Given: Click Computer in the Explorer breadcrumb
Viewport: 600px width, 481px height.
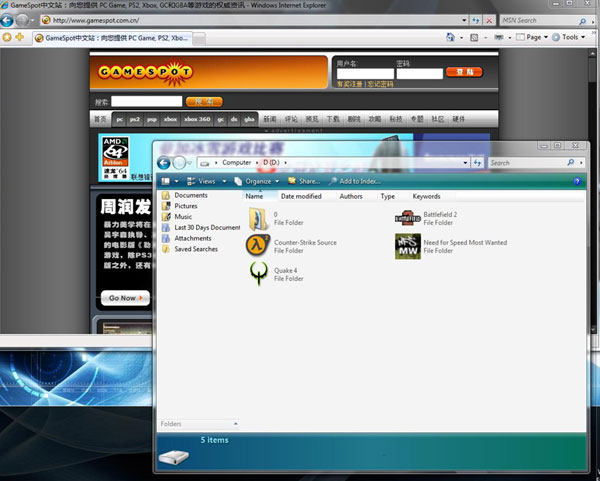Looking at the screenshot, I should (x=236, y=163).
